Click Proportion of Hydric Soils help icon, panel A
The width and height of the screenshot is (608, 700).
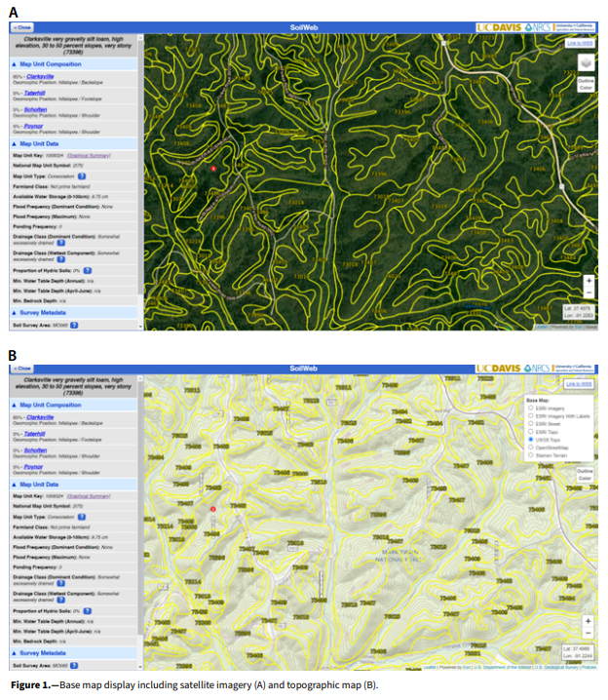(88, 270)
